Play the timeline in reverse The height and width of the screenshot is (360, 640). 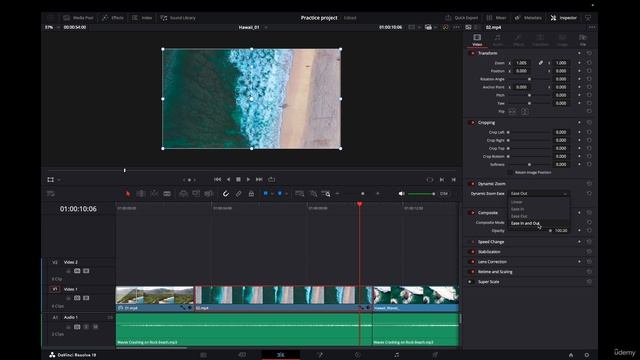point(228,180)
